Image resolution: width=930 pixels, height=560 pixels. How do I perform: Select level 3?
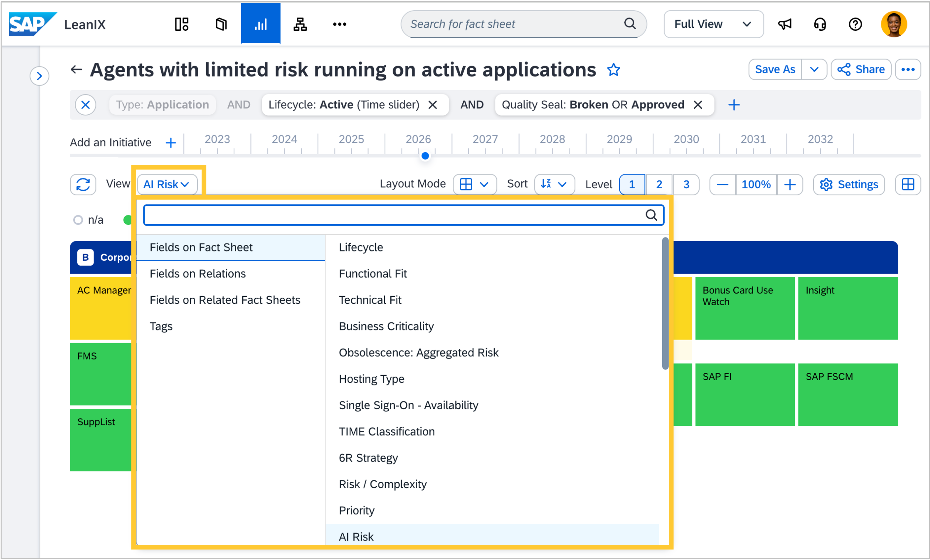(x=686, y=185)
